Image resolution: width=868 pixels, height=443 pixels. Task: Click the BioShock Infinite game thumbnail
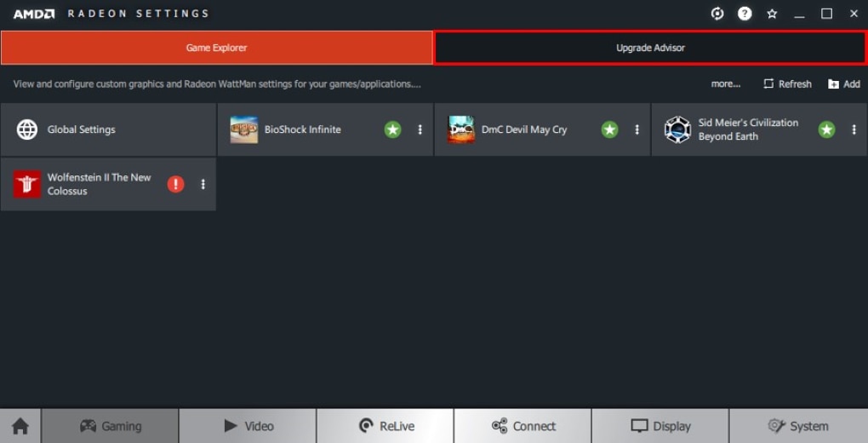coord(244,129)
